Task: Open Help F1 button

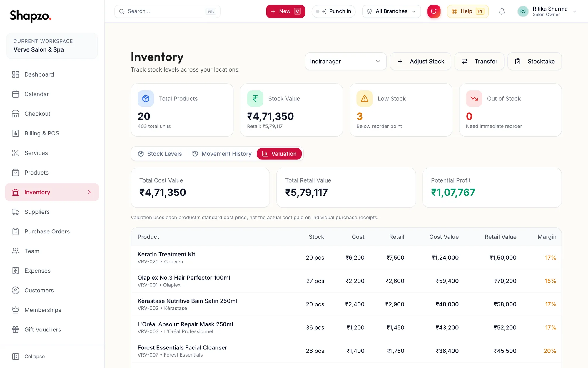Action: pyautogui.click(x=468, y=11)
